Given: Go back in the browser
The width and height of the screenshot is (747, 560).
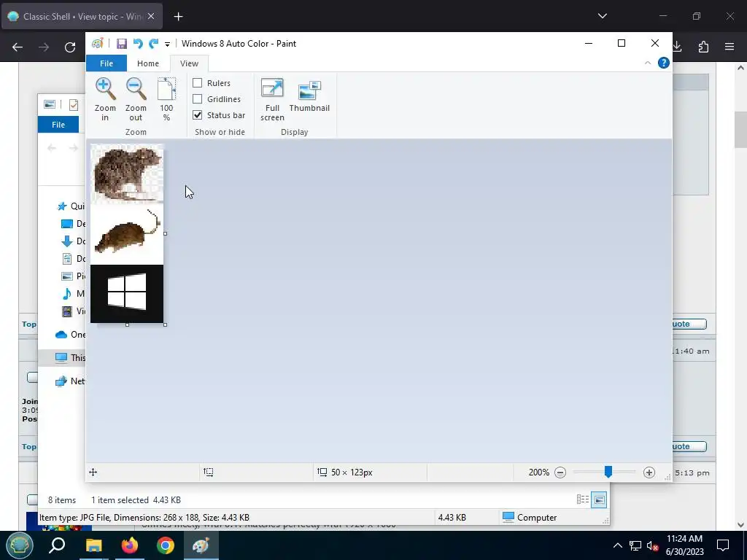Looking at the screenshot, I should click(18, 47).
